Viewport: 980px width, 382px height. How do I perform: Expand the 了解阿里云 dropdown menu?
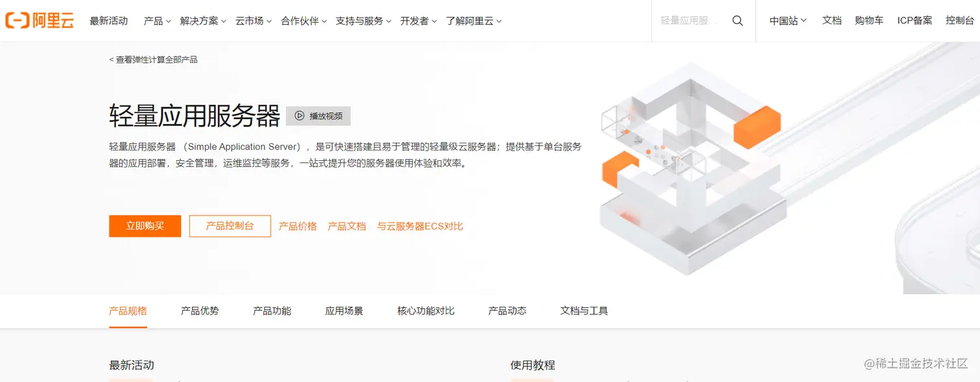pyautogui.click(x=474, y=21)
